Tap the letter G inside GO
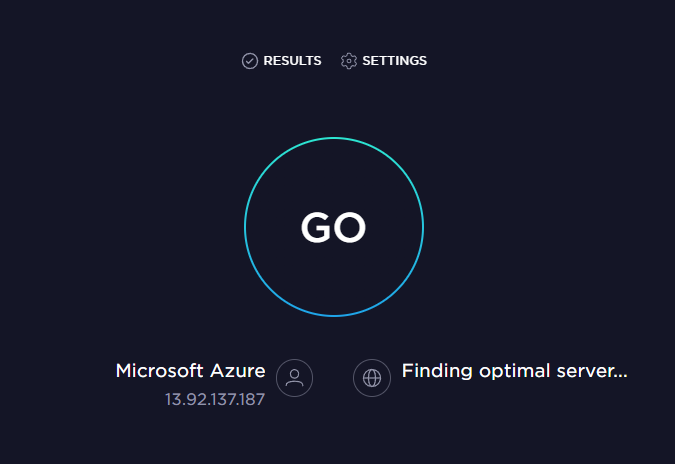The height and width of the screenshot is (464, 675). click(316, 227)
